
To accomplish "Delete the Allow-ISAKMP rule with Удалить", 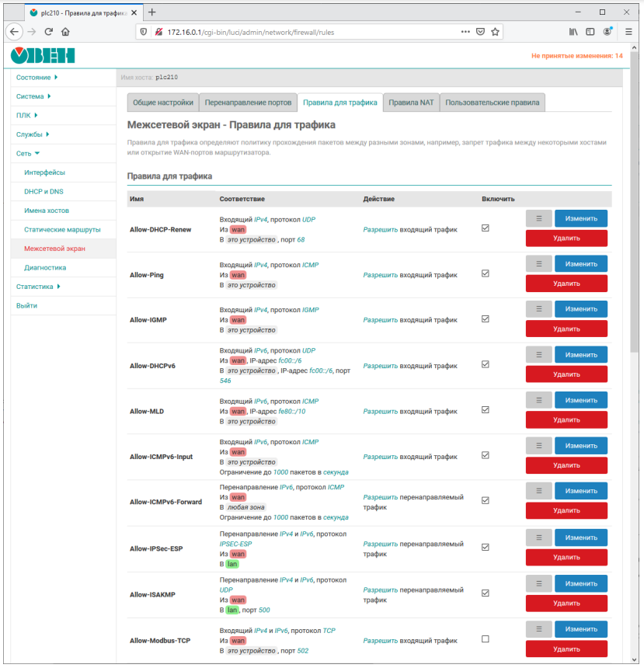I will (566, 603).
